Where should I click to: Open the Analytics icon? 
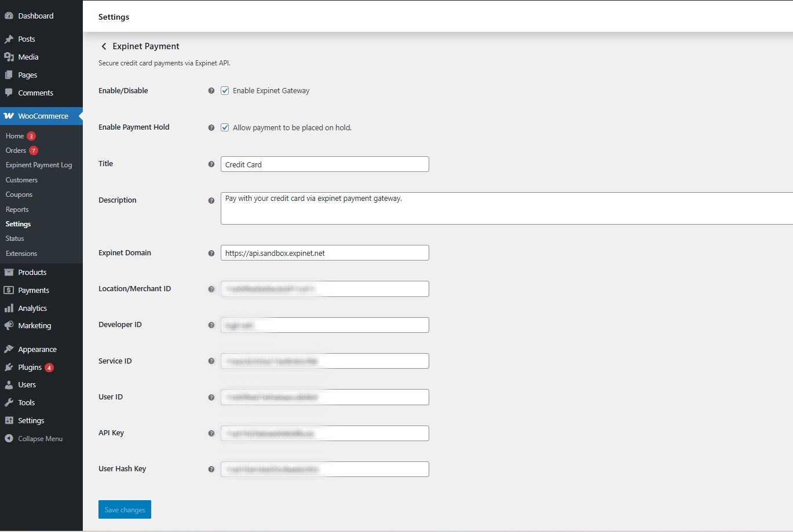tap(9, 308)
